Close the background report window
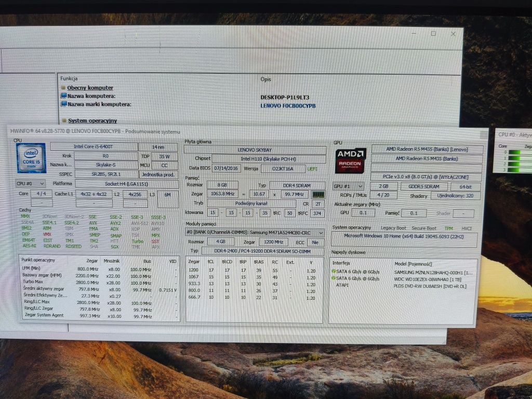 (x=453, y=34)
